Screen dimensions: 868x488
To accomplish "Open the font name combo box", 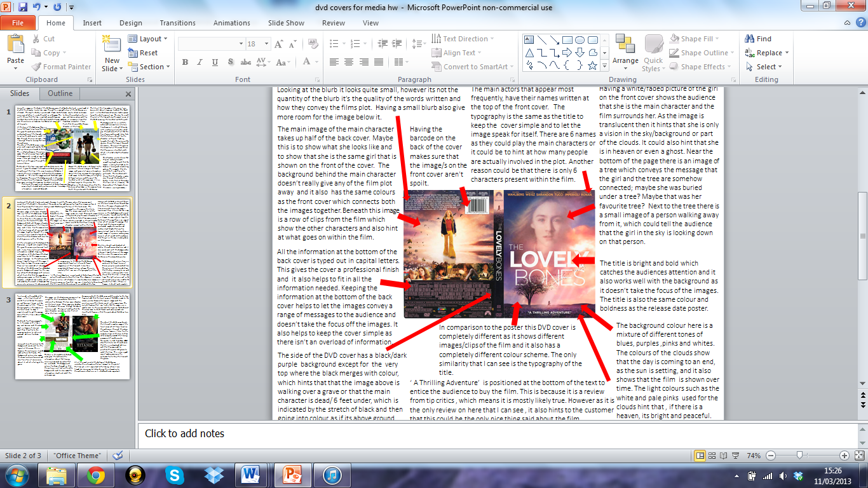I will click(211, 44).
